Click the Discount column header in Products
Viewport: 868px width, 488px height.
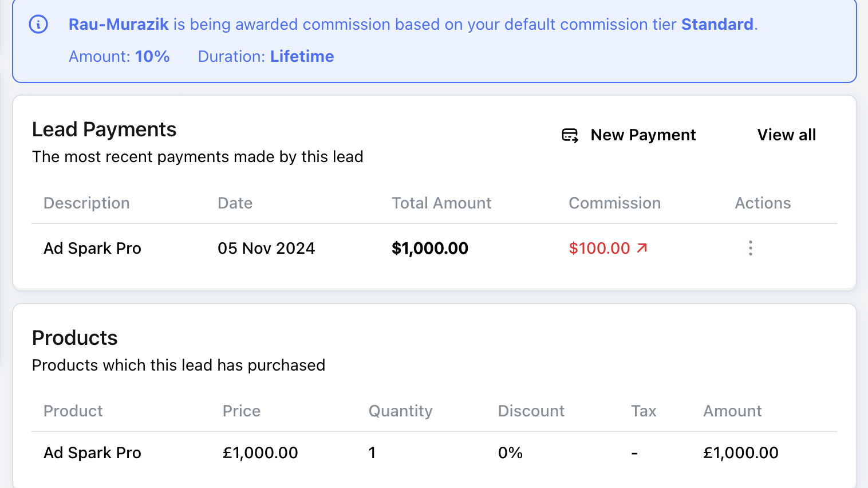click(x=531, y=411)
